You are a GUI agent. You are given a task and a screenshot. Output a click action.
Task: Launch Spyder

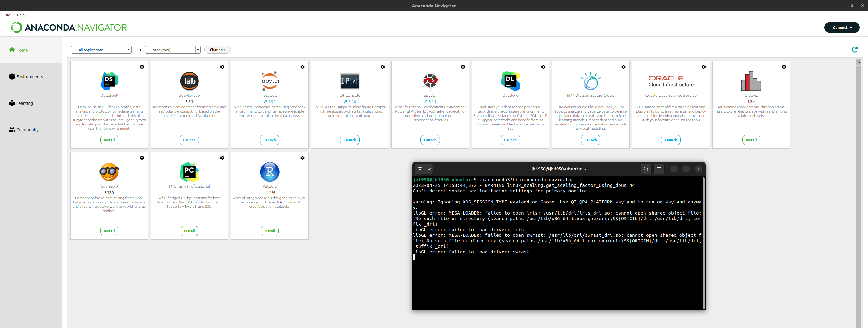(430, 140)
